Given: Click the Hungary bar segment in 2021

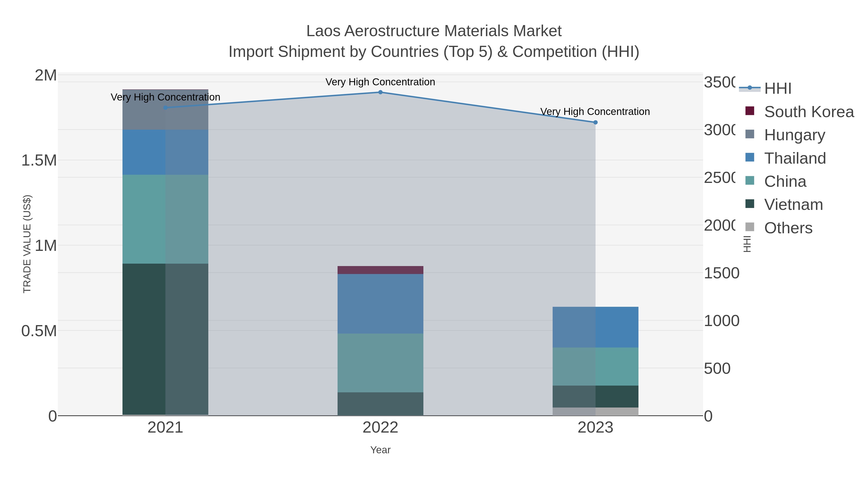Looking at the screenshot, I should coord(165,110).
